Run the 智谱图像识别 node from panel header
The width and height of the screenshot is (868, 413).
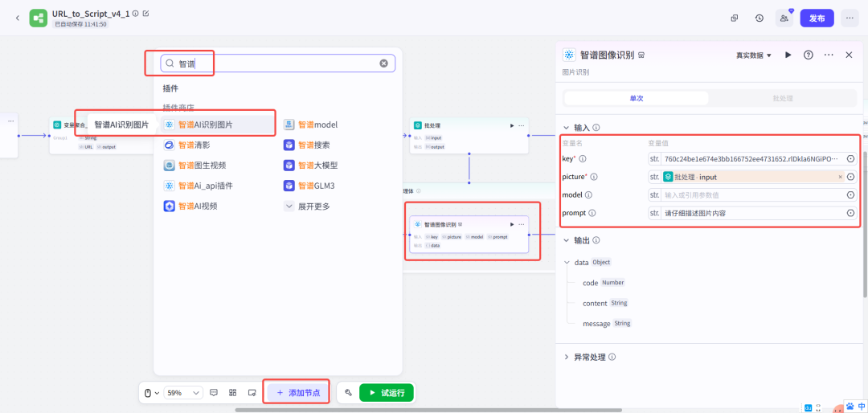[x=788, y=55]
